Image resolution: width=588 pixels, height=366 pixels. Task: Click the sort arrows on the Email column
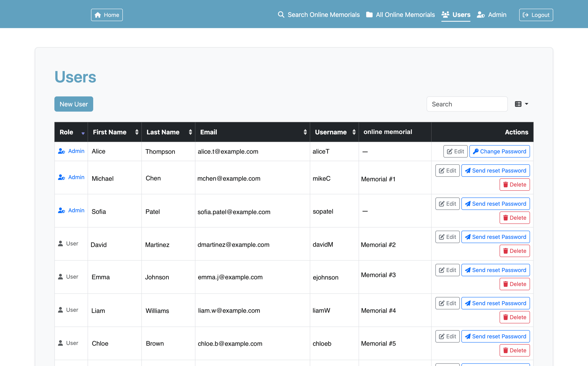pos(305,132)
